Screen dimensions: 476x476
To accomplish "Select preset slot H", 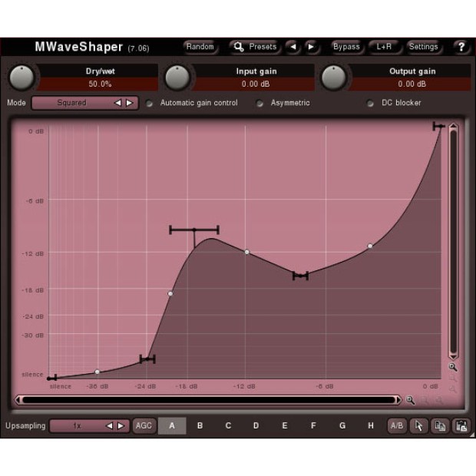I will tap(371, 425).
